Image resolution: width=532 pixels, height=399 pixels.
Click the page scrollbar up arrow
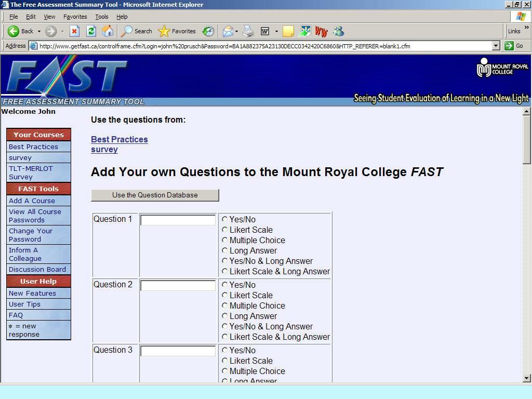pos(527,111)
